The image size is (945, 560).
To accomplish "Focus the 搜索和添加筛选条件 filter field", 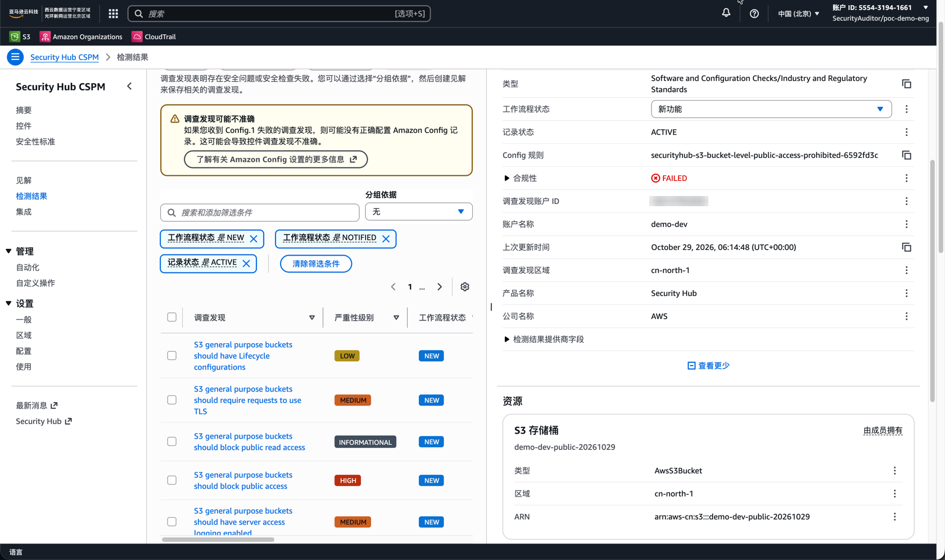I will coord(260,212).
